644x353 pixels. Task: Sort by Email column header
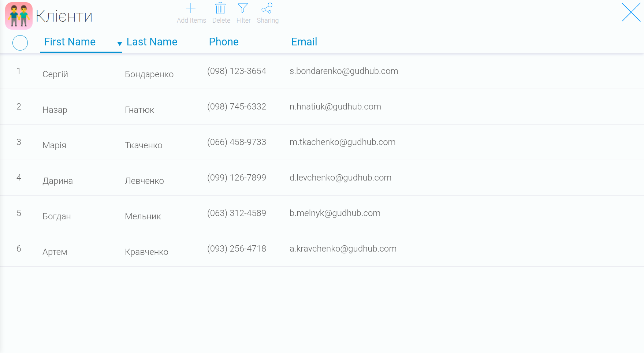pos(304,42)
